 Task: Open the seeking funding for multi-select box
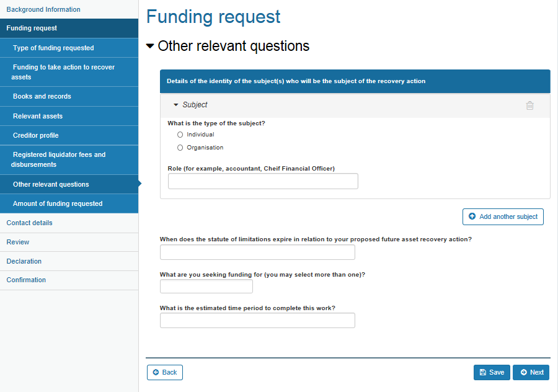coord(206,287)
